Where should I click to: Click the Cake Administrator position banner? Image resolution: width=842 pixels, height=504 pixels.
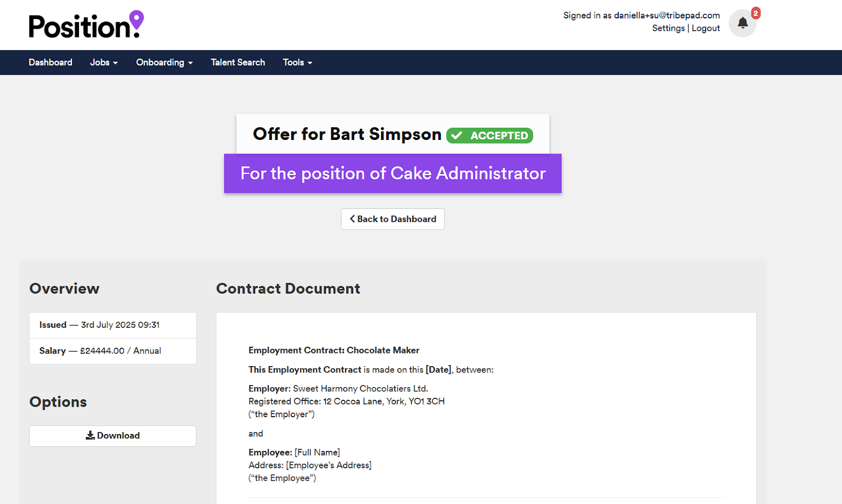tap(393, 174)
